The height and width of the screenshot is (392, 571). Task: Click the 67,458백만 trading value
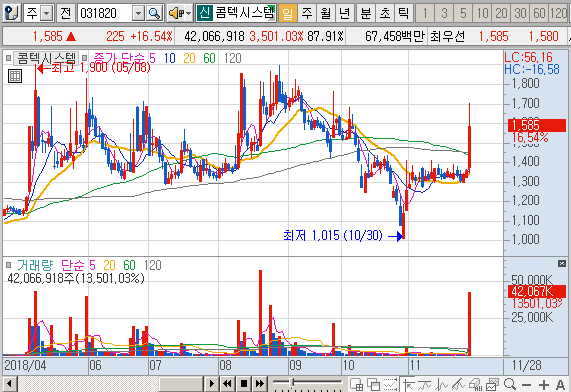[x=395, y=36]
